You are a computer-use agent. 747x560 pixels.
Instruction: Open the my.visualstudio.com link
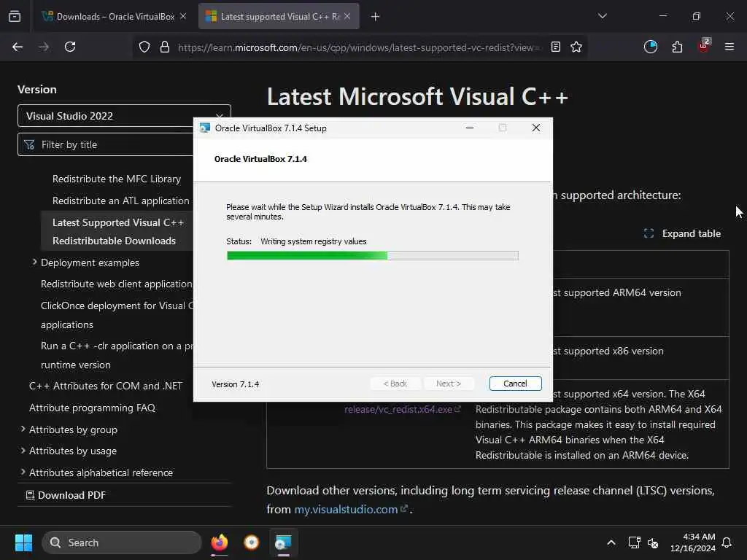[x=350, y=509]
